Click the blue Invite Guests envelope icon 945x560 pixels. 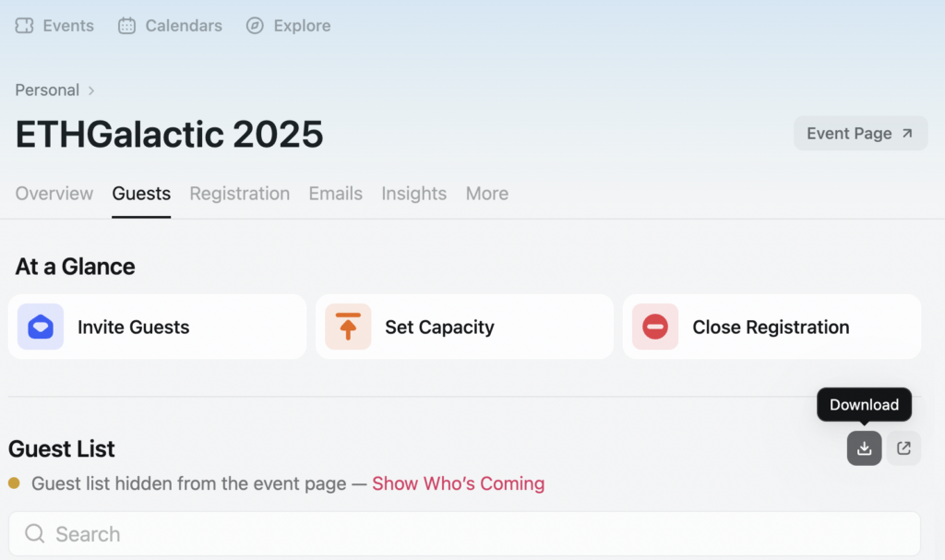[41, 327]
